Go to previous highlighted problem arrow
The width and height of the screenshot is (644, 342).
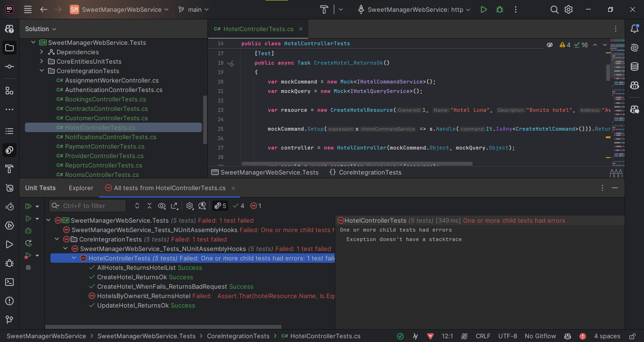pos(594,45)
